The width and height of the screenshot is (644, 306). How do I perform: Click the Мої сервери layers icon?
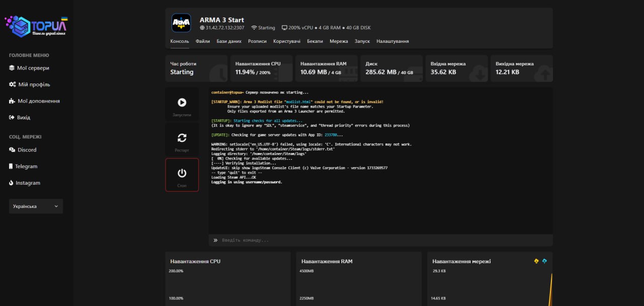(12, 68)
